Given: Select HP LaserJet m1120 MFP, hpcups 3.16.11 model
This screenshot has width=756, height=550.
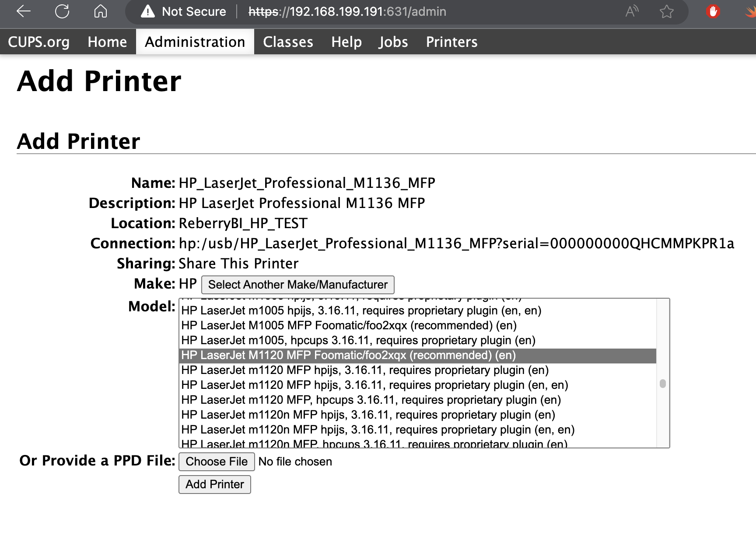Looking at the screenshot, I should 418,400.
